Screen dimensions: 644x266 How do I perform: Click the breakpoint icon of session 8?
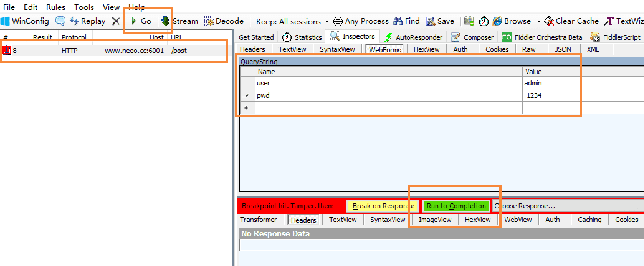tap(7, 50)
